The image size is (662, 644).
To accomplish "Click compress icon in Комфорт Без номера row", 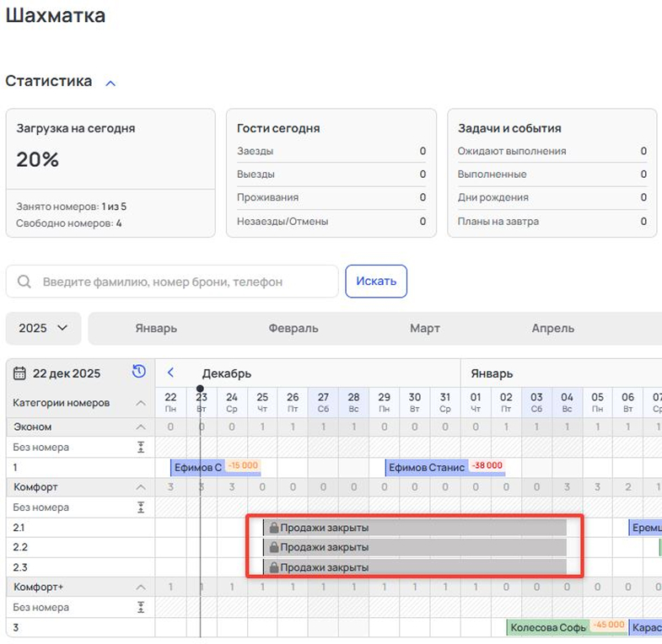I will pyautogui.click(x=141, y=507).
